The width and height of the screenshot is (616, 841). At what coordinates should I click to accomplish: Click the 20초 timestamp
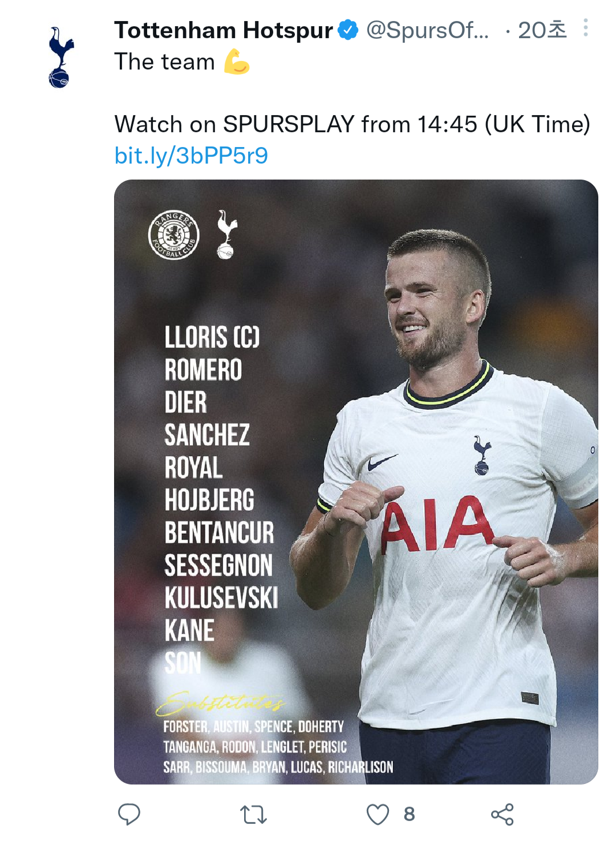(x=542, y=30)
